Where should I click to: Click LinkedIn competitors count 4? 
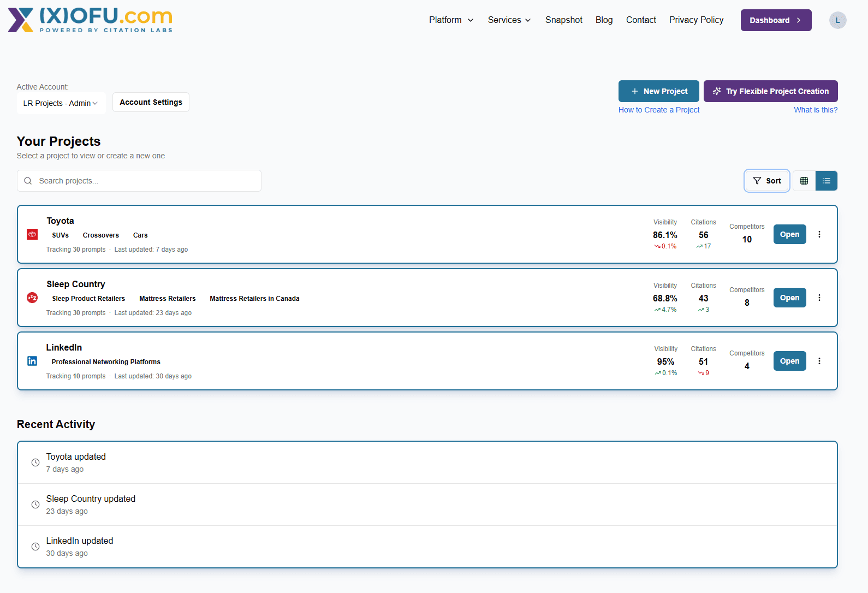747,366
